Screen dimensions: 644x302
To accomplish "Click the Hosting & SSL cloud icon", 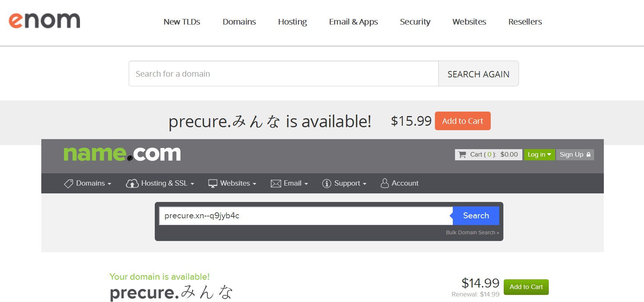I will (x=132, y=183).
